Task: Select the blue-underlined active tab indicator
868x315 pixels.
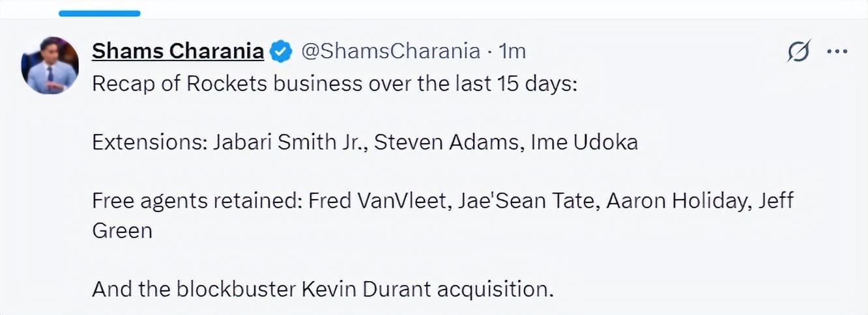Action: [x=99, y=13]
